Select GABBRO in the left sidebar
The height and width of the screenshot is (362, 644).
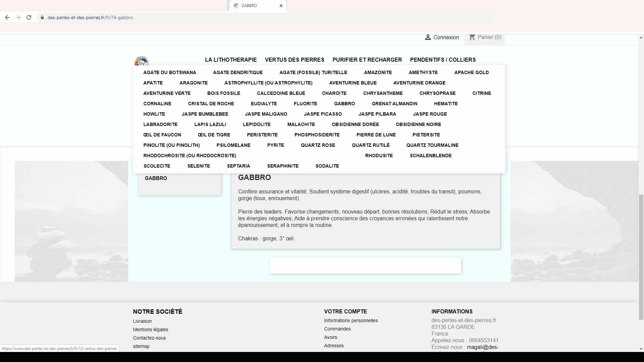[x=156, y=178]
